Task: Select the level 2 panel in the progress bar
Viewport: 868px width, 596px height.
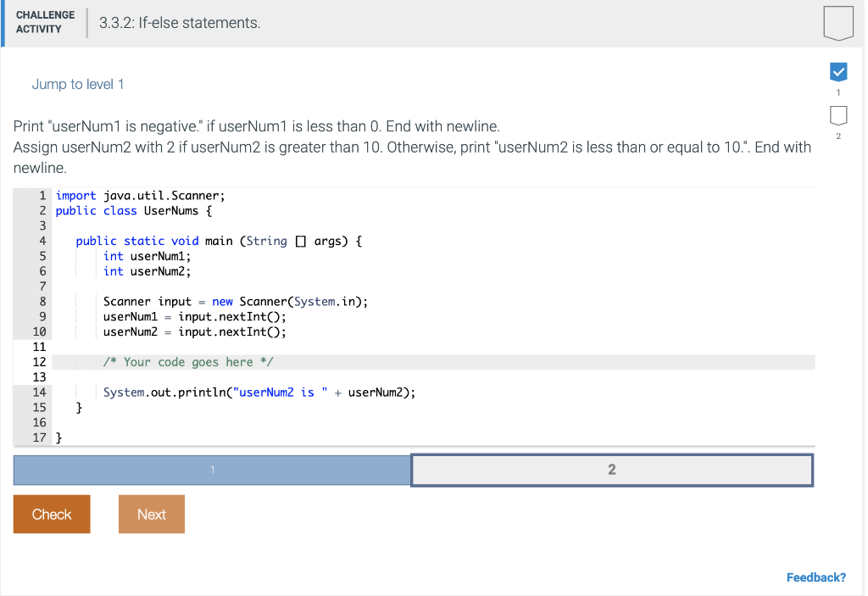Action: click(x=611, y=470)
